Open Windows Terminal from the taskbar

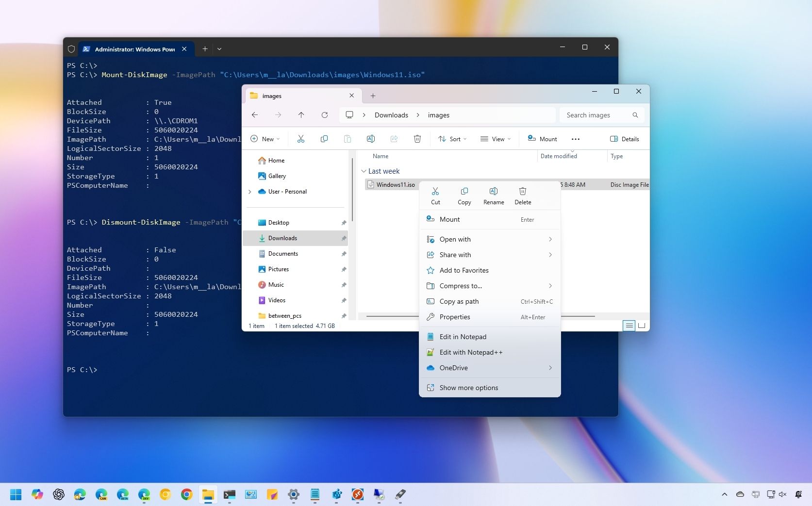tap(230, 494)
